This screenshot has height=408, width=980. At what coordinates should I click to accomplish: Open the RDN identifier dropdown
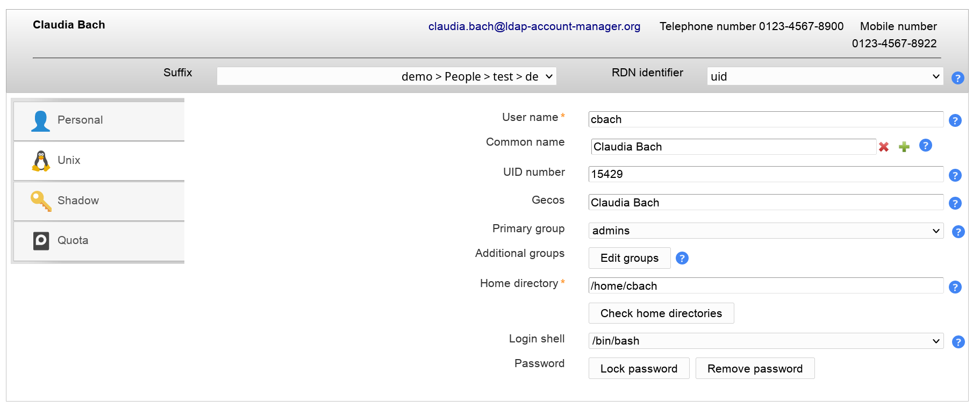[824, 76]
